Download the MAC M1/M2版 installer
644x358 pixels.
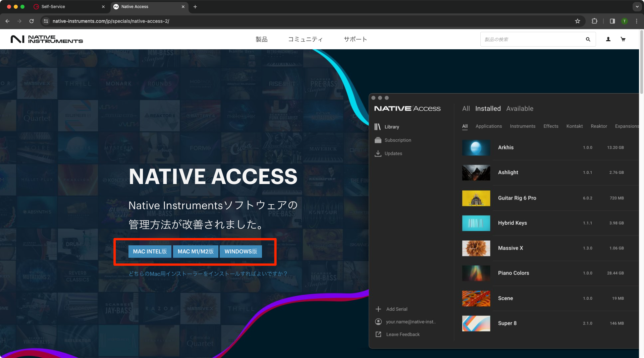tap(196, 251)
